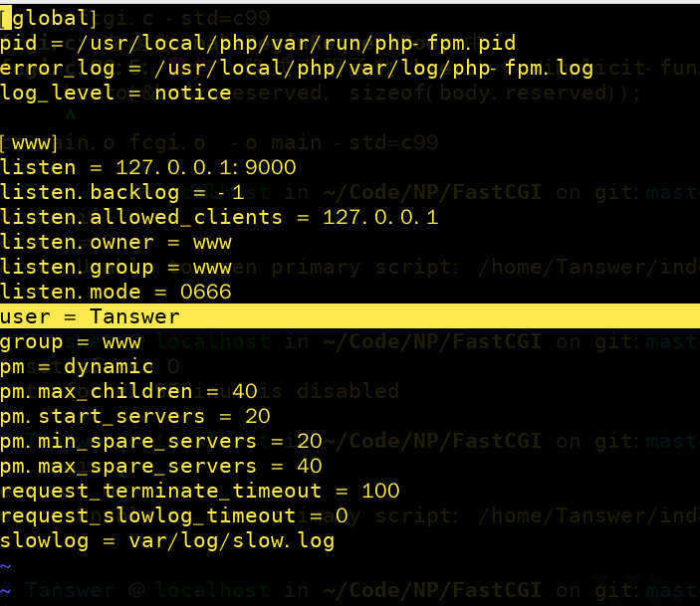
Task: Click the slowlog = var/log/slow.log line
Action: pos(167,541)
